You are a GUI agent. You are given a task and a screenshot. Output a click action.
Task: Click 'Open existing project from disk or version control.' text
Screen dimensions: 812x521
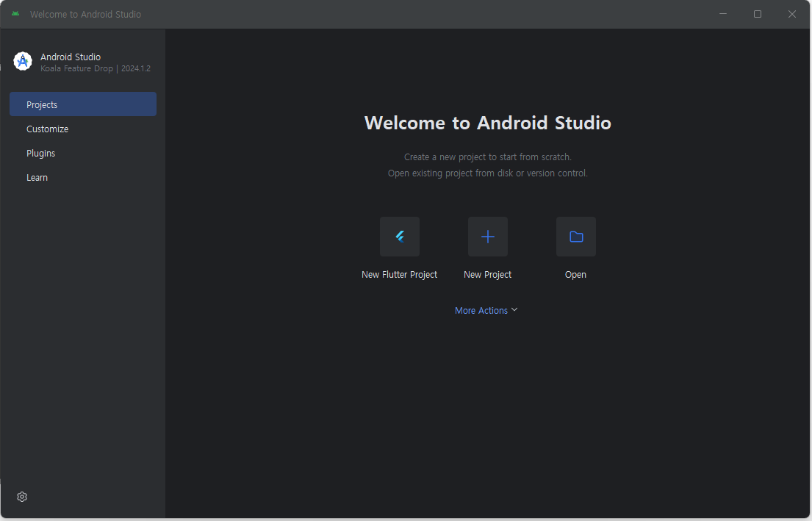pos(488,173)
